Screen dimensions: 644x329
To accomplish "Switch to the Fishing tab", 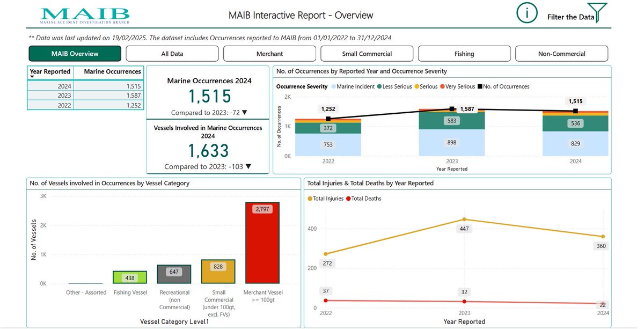I will (x=464, y=54).
